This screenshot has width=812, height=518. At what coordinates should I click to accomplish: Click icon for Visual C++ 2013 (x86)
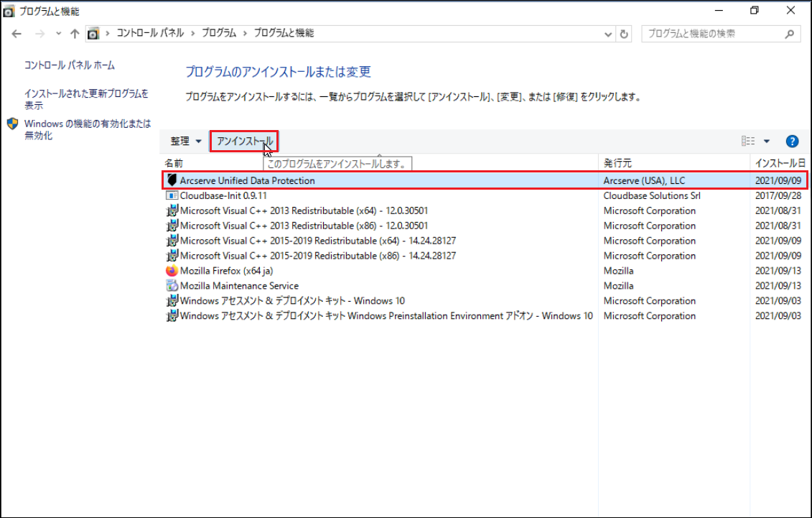[172, 226]
